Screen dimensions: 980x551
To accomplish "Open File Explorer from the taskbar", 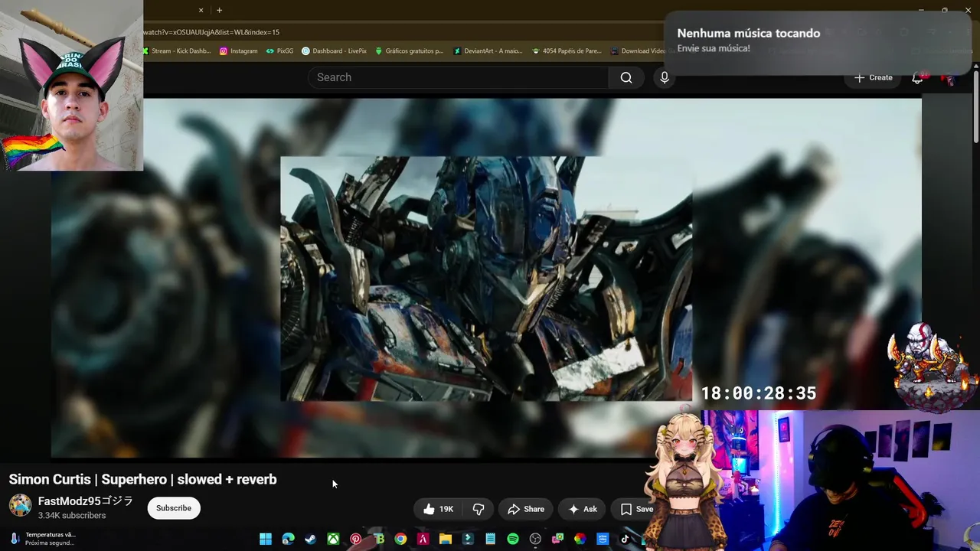I will (x=445, y=539).
